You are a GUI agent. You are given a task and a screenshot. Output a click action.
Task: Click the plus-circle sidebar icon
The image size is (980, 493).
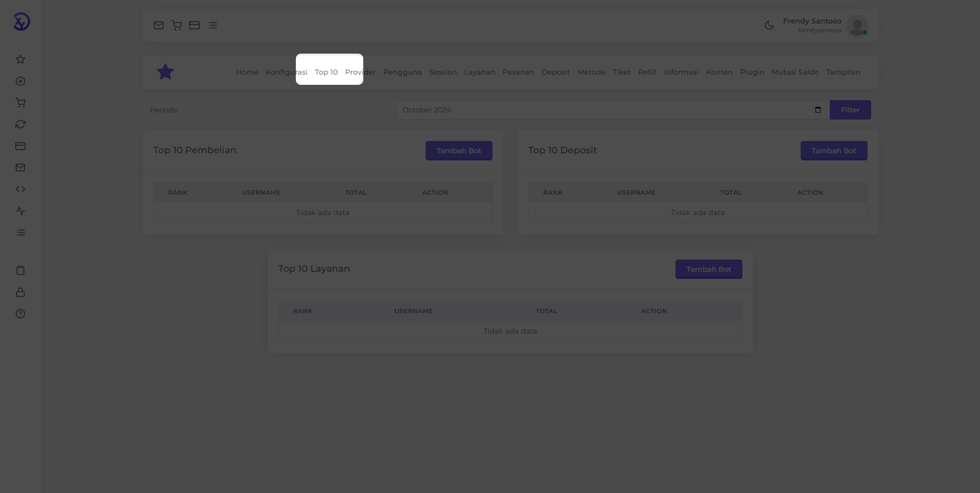[20, 81]
